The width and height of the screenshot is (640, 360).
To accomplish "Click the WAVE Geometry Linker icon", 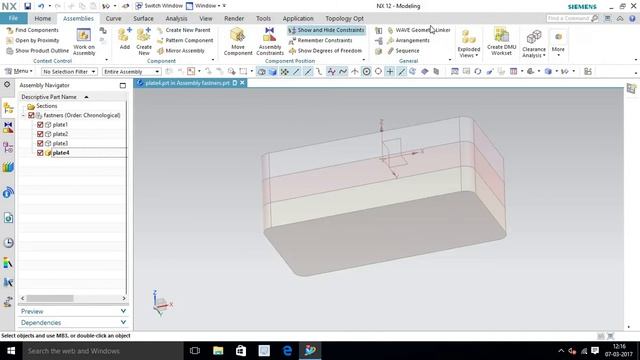I will (391, 30).
